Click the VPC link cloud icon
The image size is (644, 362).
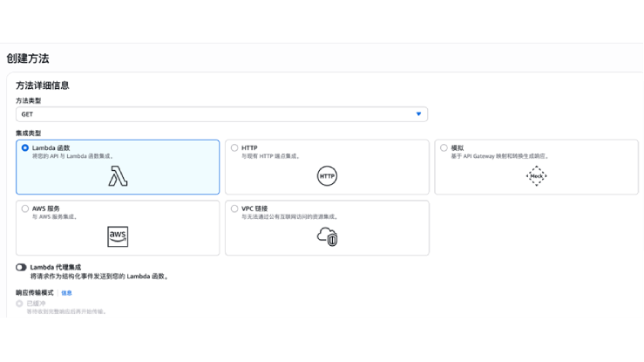click(x=327, y=236)
